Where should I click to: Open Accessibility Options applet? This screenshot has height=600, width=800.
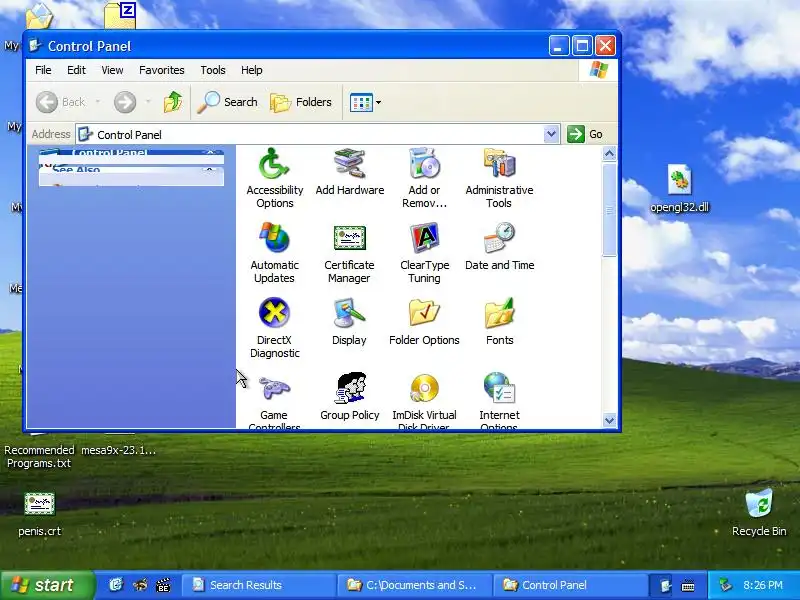(274, 178)
